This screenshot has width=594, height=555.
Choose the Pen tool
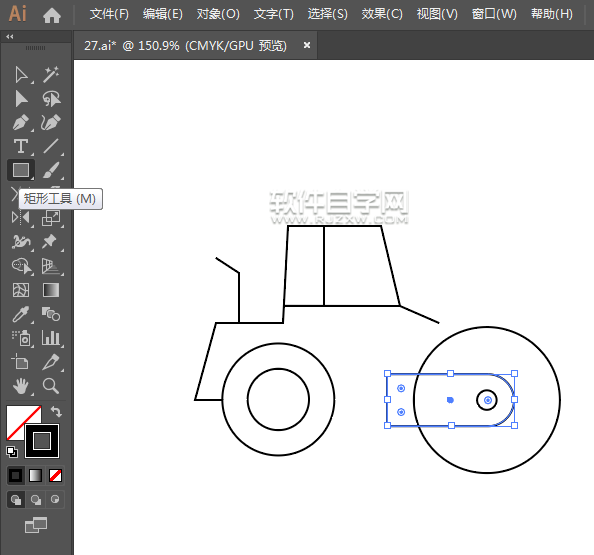pos(21,123)
